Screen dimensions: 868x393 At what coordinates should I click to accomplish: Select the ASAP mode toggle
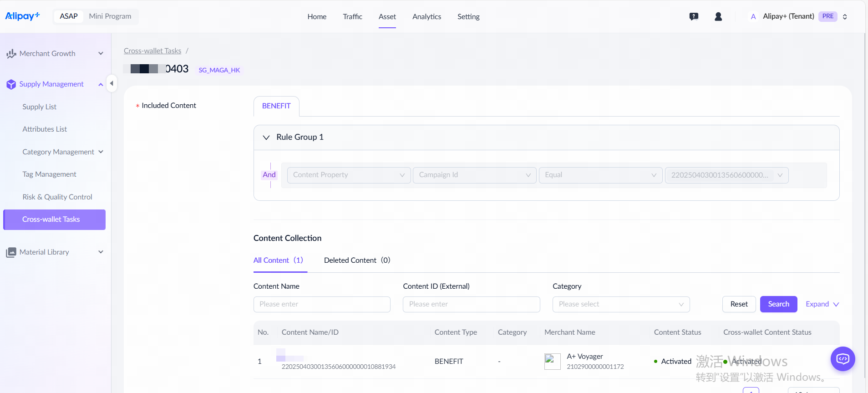tap(69, 16)
